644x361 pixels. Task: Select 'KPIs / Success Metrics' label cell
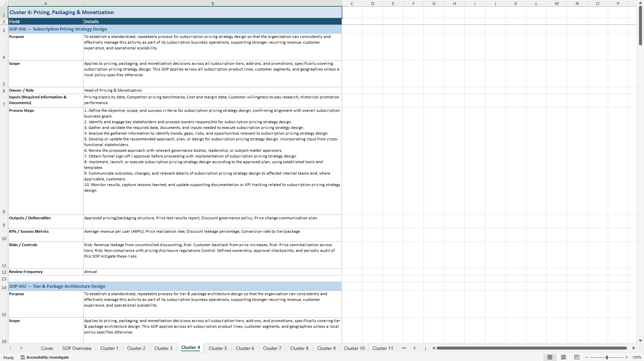tap(46, 235)
